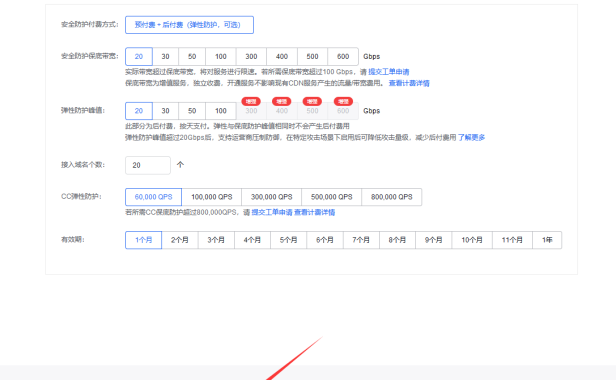The width and height of the screenshot is (616, 380).
Task: Click the red badge above 600 elastic option
Action: pos(343,101)
